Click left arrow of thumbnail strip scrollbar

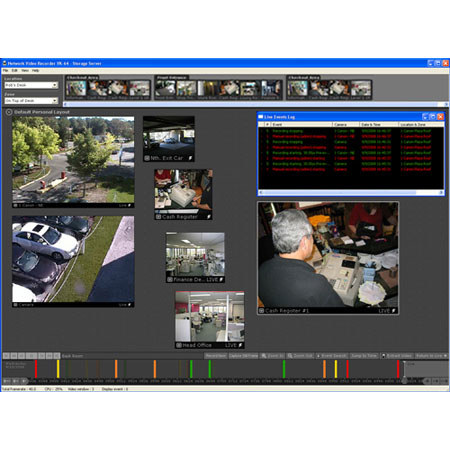[65, 104]
